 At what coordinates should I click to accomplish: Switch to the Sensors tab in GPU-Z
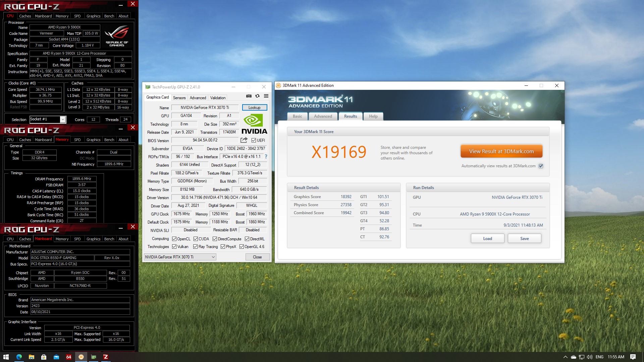pos(179,98)
